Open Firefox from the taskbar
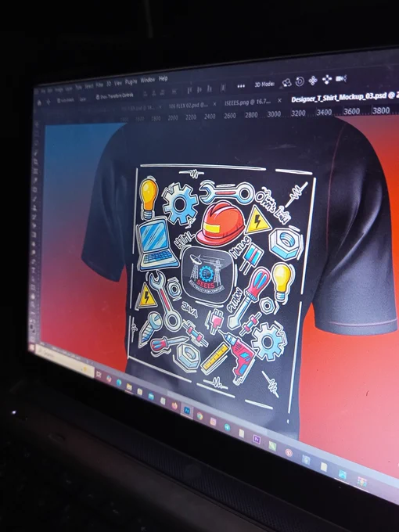This screenshot has height=532, width=399. (174, 405)
